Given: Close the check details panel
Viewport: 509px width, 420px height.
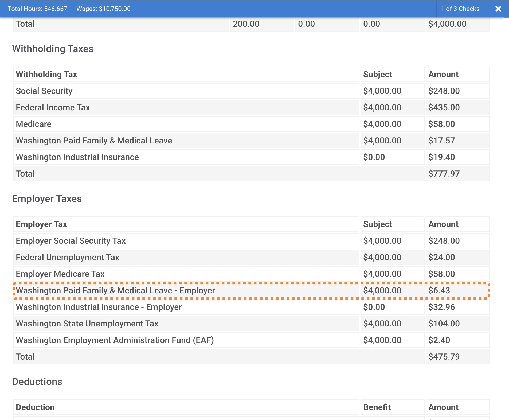Looking at the screenshot, I should (x=498, y=9).
